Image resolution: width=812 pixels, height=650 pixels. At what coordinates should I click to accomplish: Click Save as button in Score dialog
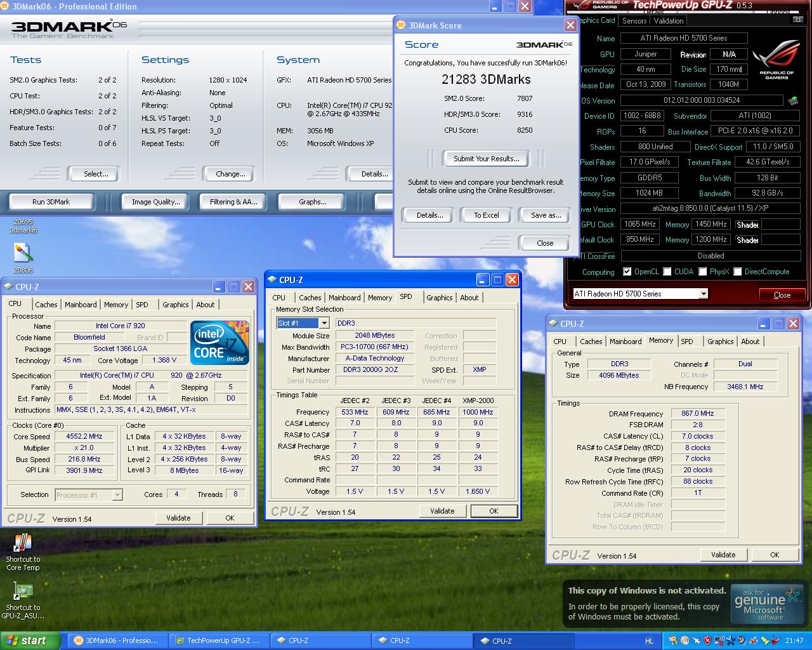point(546,215)
